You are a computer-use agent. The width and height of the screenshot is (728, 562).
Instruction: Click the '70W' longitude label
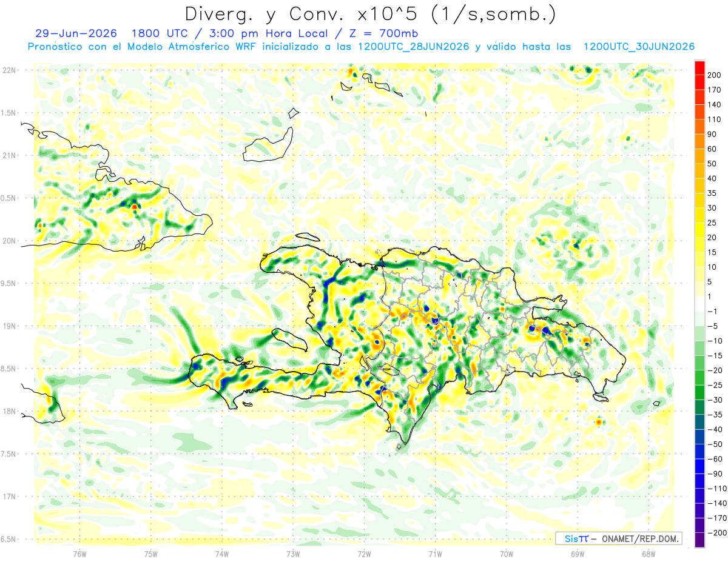tap(506, 554)
